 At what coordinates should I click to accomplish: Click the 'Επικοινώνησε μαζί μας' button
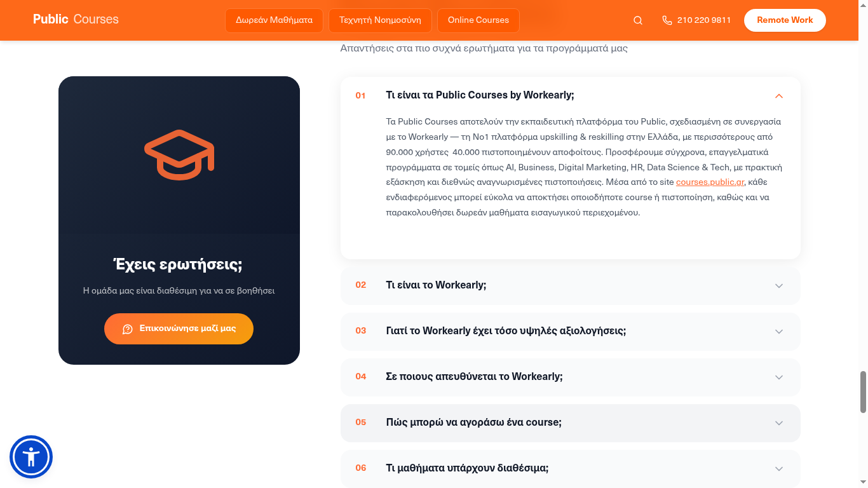pyautogui.click(x=179, y=329)
